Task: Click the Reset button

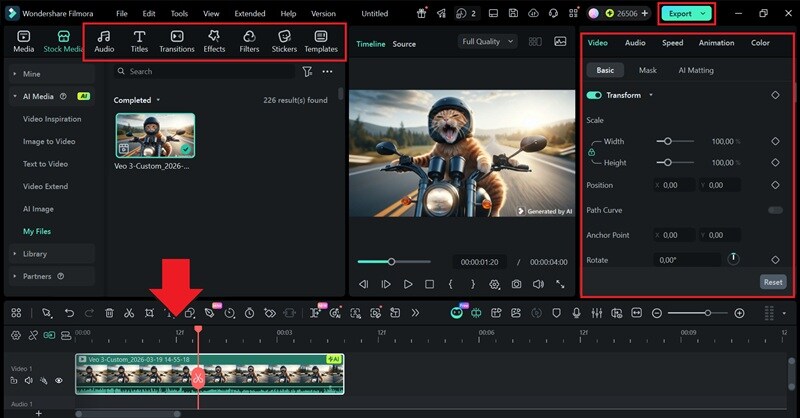Action: [x=772, y=282]
